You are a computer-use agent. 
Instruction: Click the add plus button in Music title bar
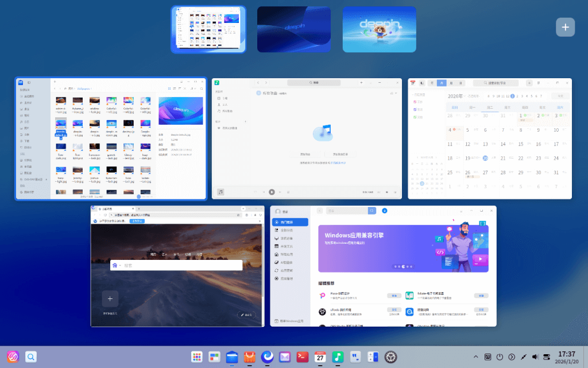point(361,83)
